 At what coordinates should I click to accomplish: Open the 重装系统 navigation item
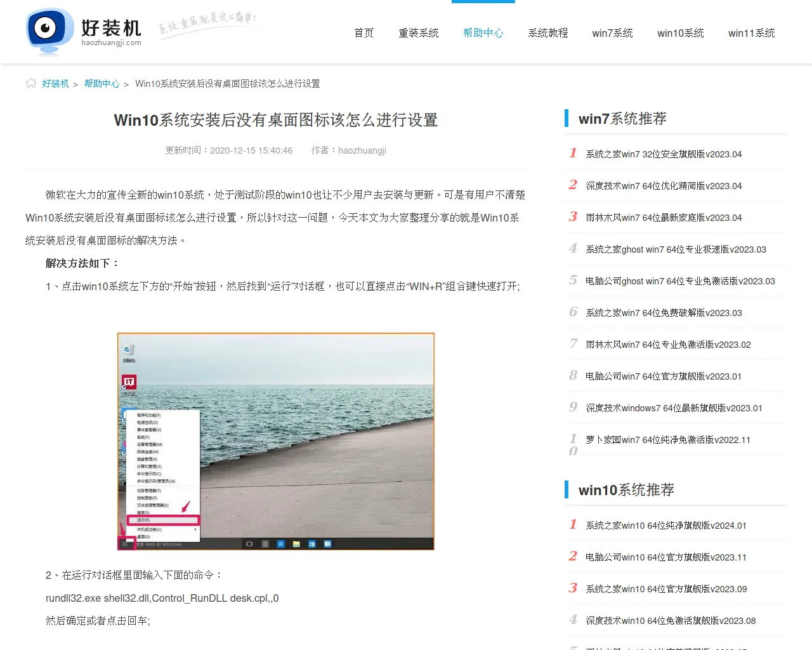click(418, 33)
